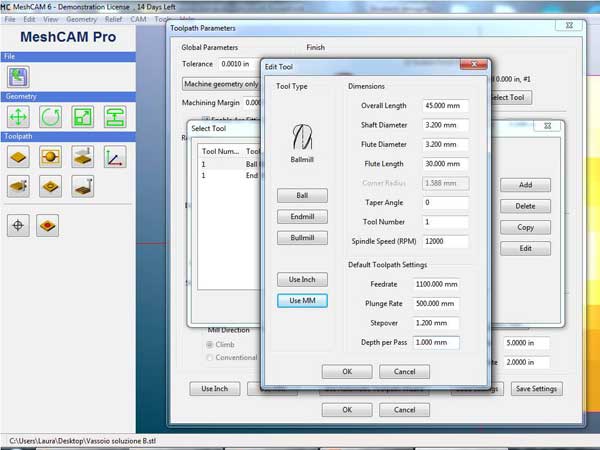600x450 pixels.
Task: Click the Ballmill tool type illustration
Action: pyautogui.click(x=302, y=137)
